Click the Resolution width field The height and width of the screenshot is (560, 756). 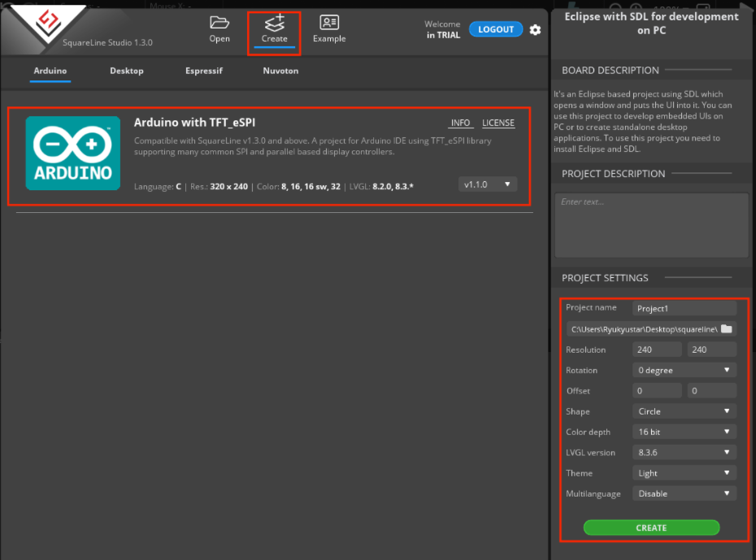point(657,349)
